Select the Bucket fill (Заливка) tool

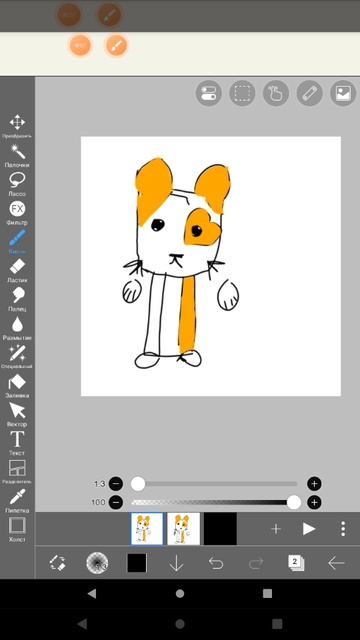[x=17, y=386]
